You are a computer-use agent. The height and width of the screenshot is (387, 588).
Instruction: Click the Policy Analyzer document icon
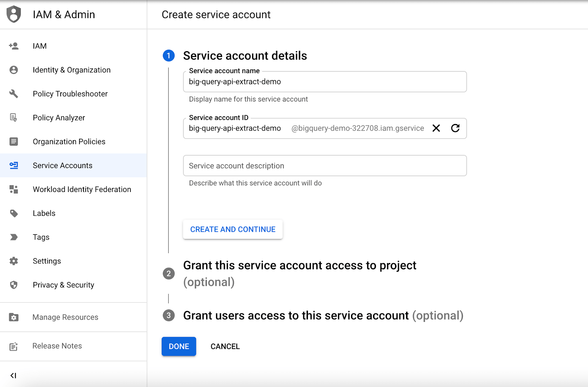(x=14, y=118)
